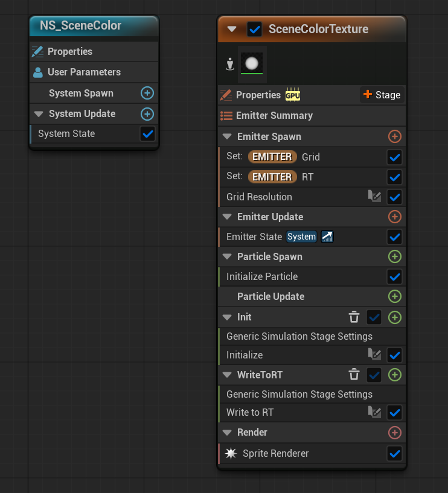This screenshot has width=448, height=493.
Task: Select the emitter sprite thumbnail preview
Action: [x=252, y=63]
